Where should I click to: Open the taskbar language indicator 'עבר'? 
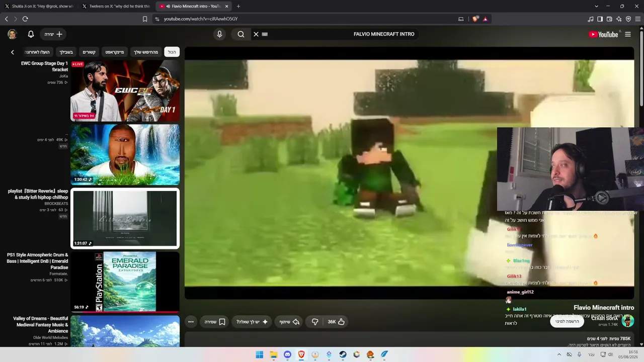pos(591,354)
